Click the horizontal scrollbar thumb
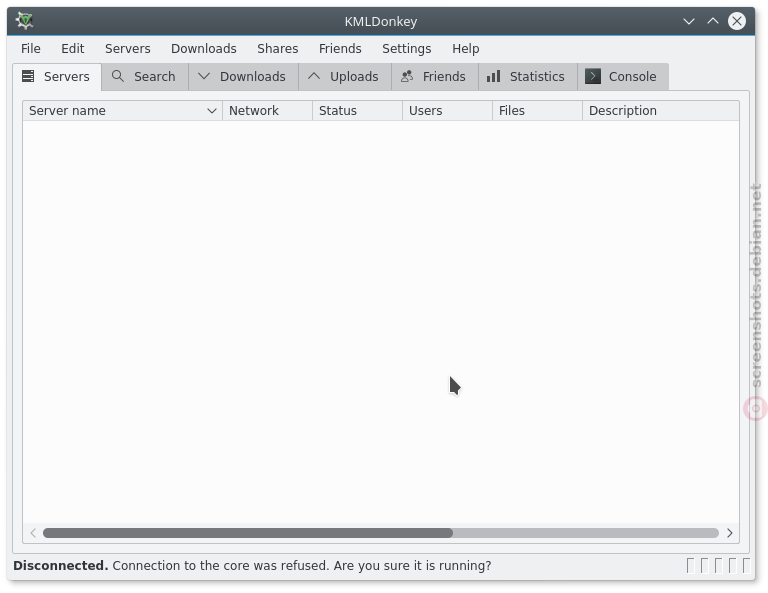 [x=248, y=533]
